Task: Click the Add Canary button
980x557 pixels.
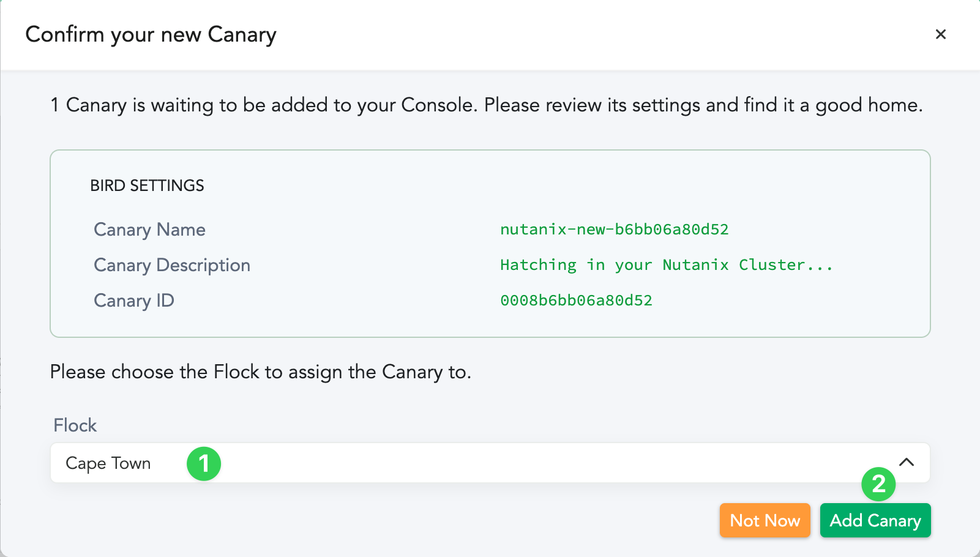Action: point(875,520)
